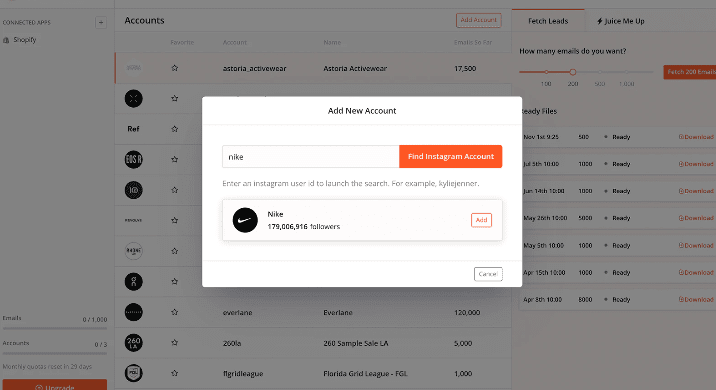Switch to the Juice Me Up tab

(621, 21)
